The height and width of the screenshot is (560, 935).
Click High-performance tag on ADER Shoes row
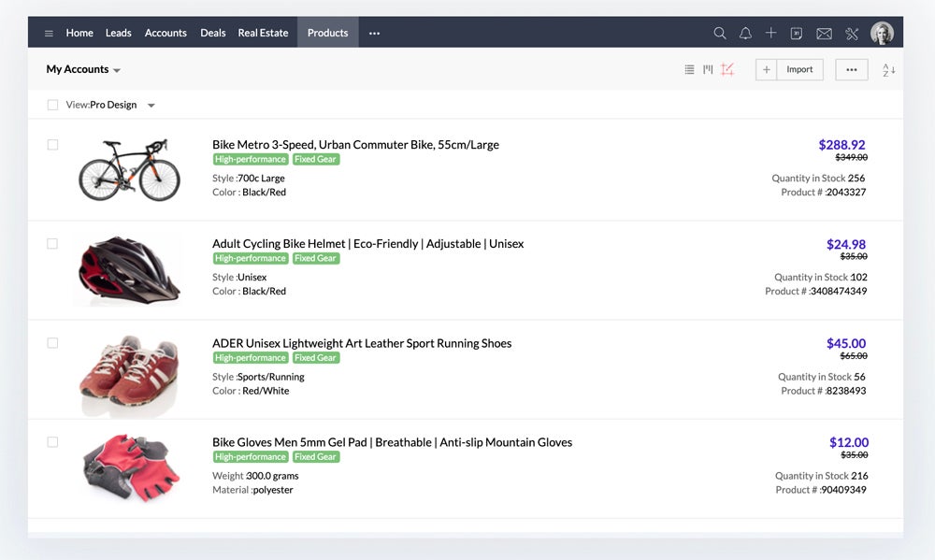[x=251, y=358]
